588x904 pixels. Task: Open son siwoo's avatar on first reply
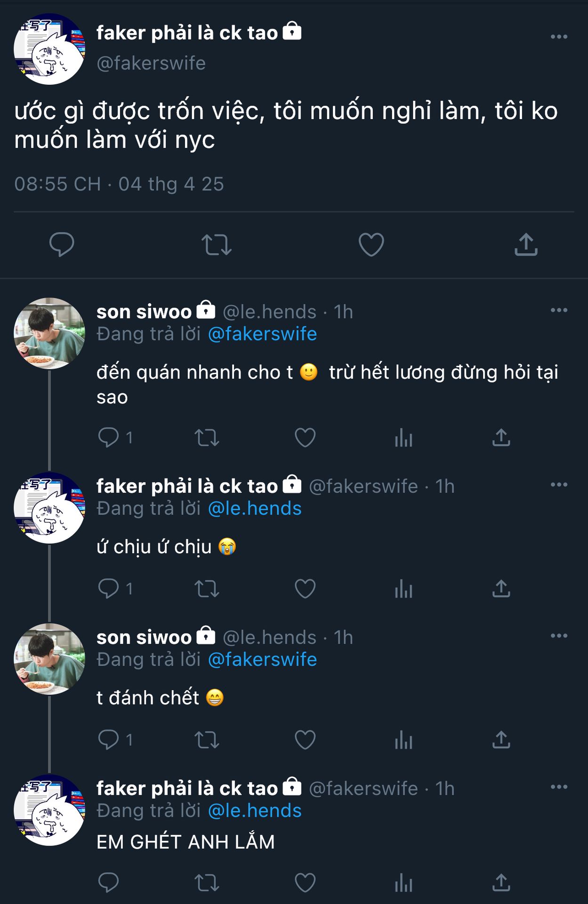pyautogui.click(x=49, y=333)
